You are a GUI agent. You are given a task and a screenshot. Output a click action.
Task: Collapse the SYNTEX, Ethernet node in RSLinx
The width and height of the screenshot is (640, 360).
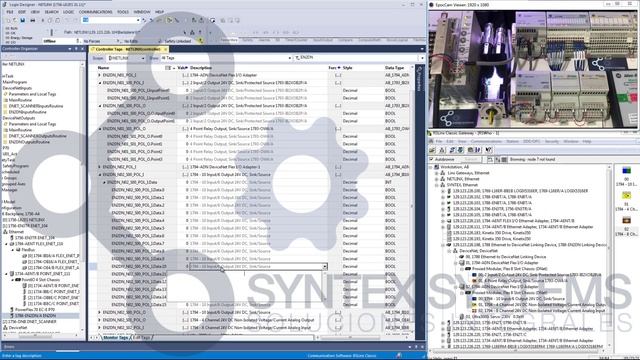437,185
